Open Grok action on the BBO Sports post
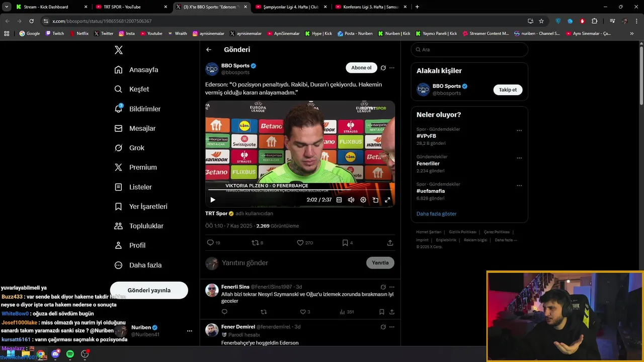 click(x=383, y=68)
